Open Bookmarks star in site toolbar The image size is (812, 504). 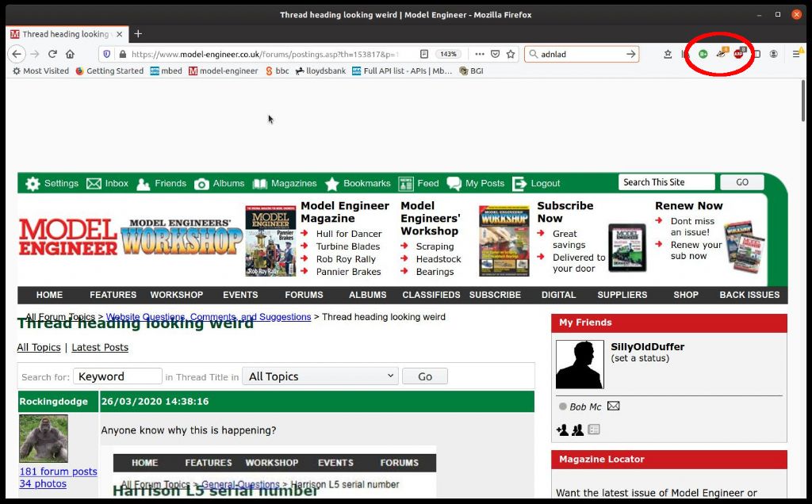pos(358,183)
